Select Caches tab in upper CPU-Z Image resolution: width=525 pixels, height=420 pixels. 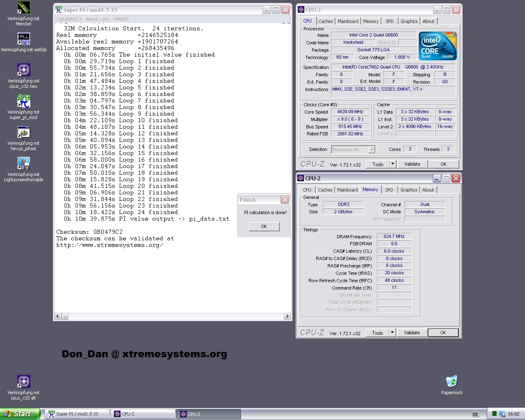326,21
